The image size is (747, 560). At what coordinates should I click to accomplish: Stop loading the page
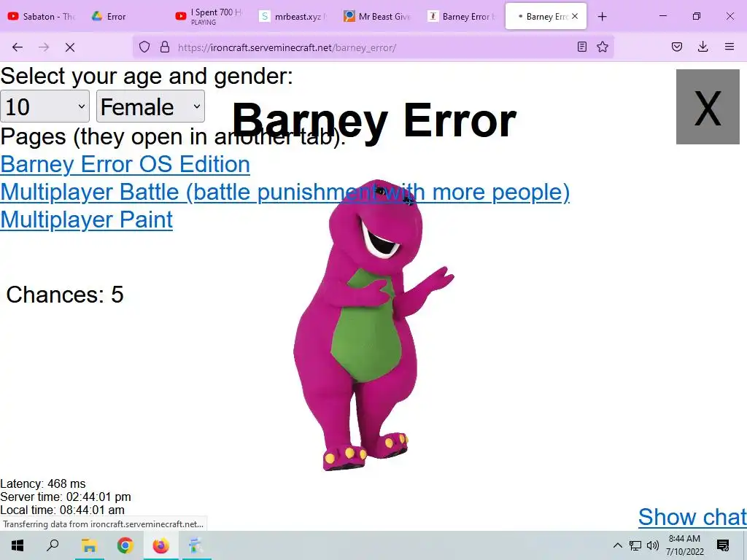(x=70, y=47)
